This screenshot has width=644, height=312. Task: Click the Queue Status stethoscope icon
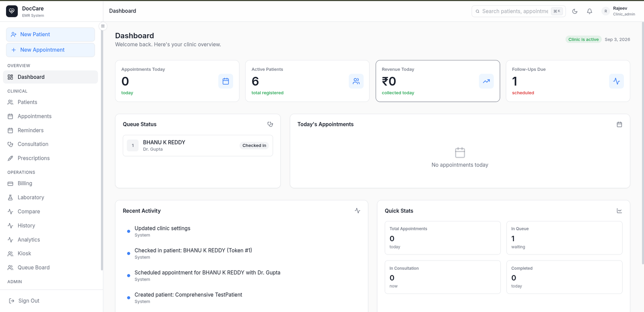[270, 124]
